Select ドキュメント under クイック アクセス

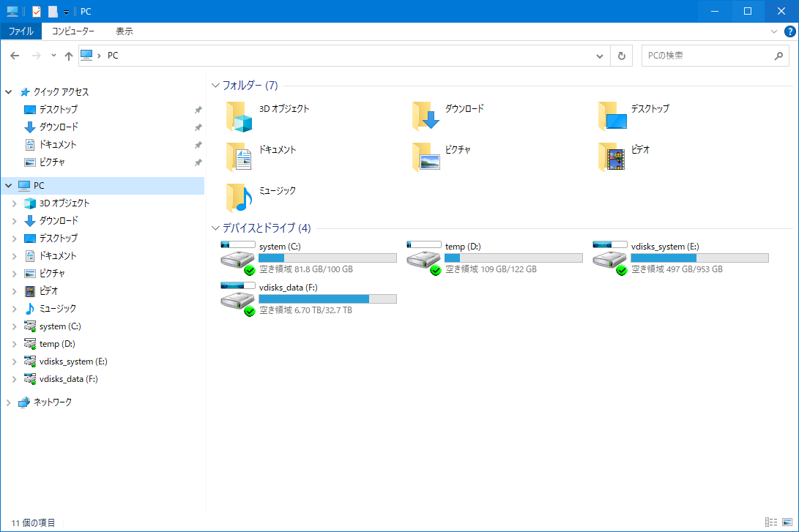pos(58,145)
